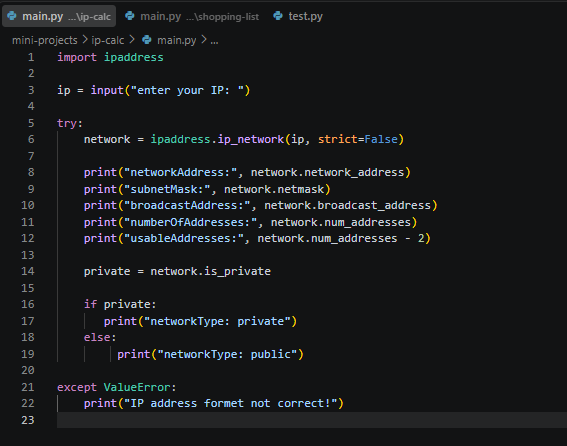Click 'ValueError' exception name
Viewport: 567px width, 446px height.
[x=137, y=387]
